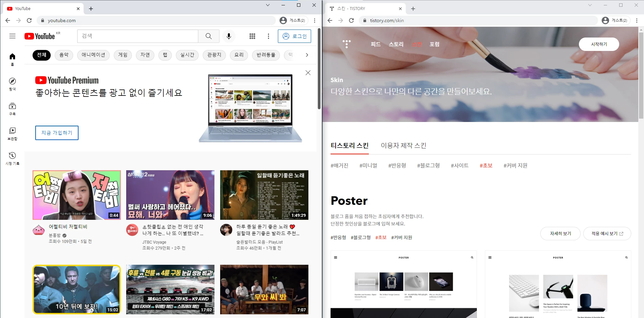Open watch History icon in the sidebar
644x318 pixels.
pos(12,158)
